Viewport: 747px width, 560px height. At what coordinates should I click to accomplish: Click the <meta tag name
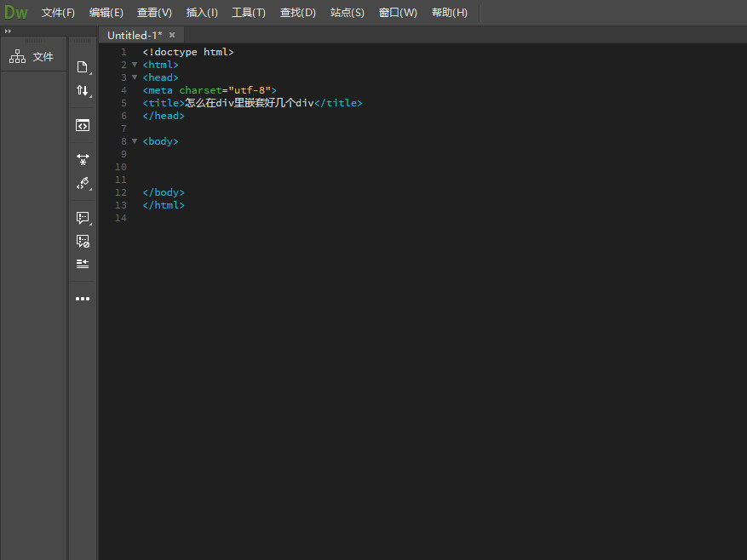[158, 90]
